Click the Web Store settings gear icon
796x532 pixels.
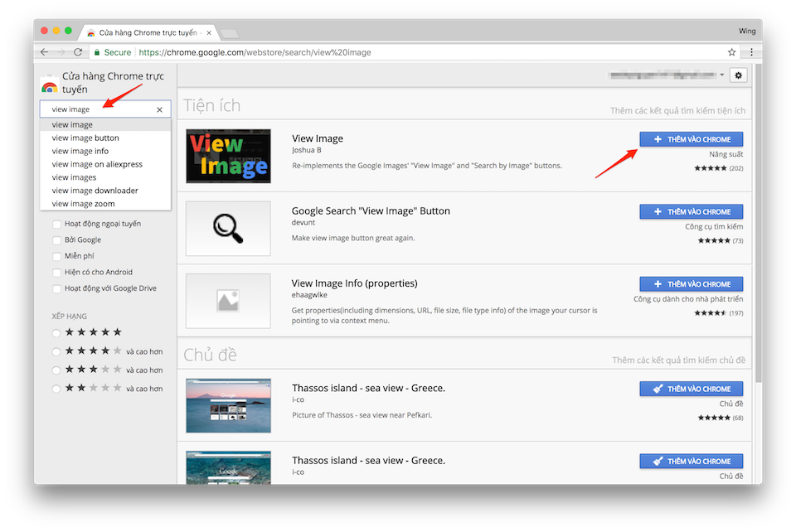pos(738,75)
